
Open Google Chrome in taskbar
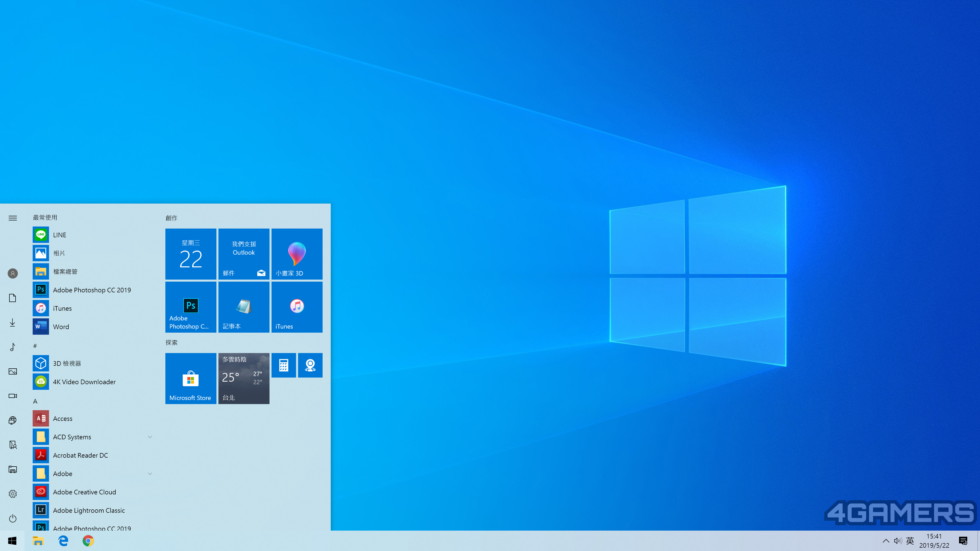(x=88, y=540)
